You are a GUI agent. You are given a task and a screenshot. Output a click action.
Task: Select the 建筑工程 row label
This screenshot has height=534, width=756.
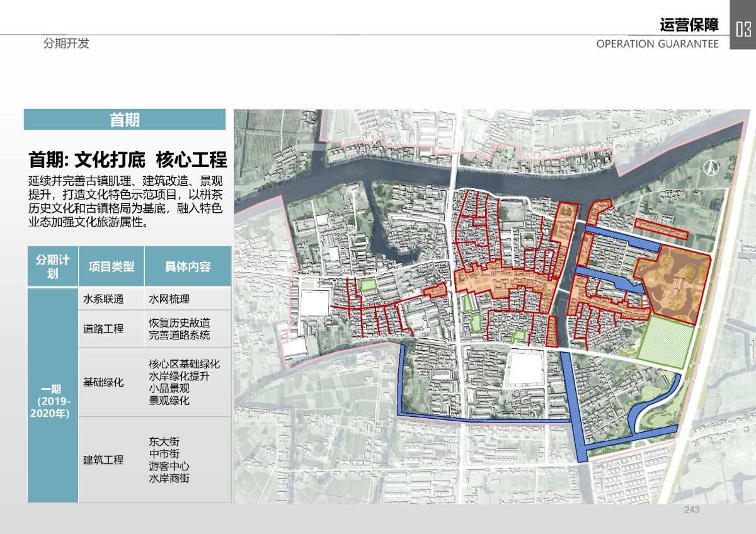pyautogui.click(x=105, y=460)
